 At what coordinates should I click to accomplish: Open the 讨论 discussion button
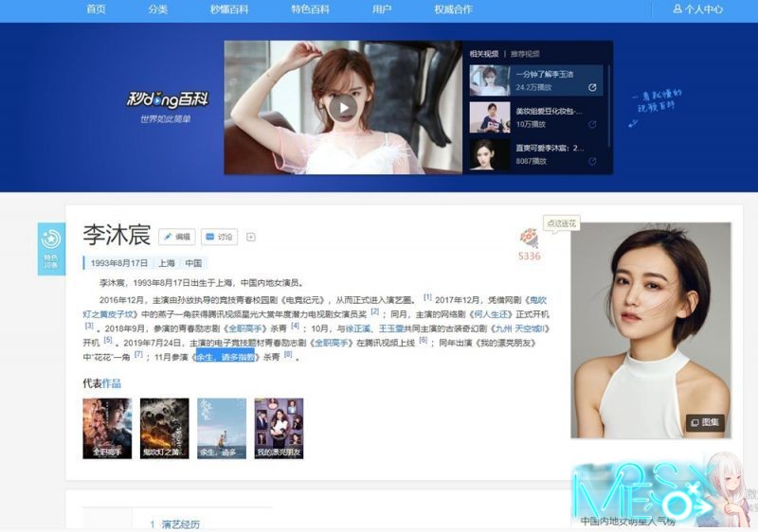click(x=219, y=237)
